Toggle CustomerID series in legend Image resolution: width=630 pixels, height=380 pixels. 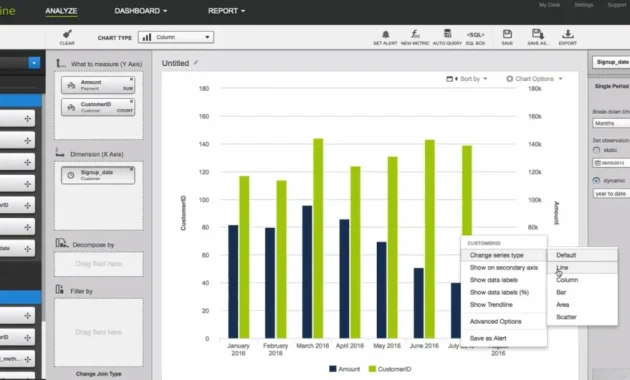390,369
